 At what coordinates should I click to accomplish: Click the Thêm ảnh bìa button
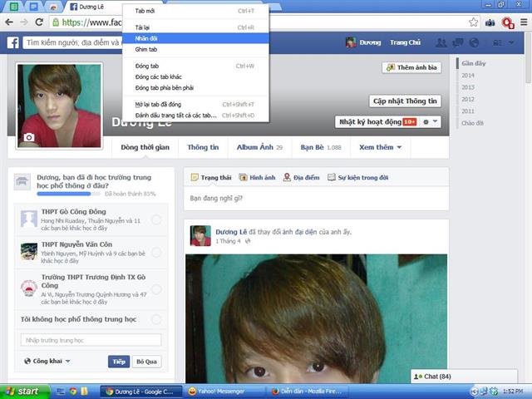[x=411, y=67]
